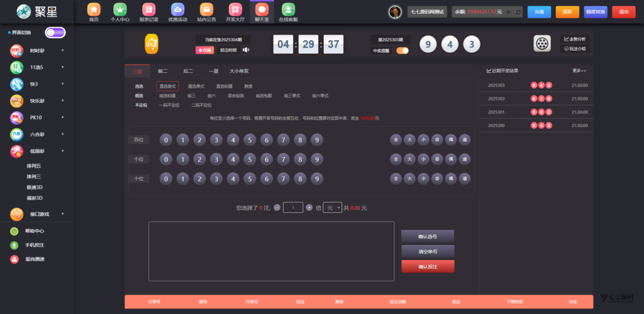644x314 pixels.
Task: Click the red 确认投注 button
Action: (428, 267)
